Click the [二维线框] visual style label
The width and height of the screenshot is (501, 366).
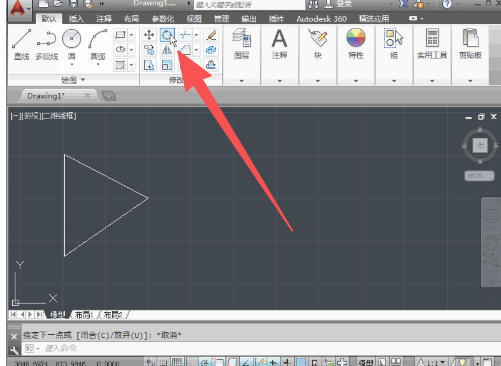tap(58, 116)
